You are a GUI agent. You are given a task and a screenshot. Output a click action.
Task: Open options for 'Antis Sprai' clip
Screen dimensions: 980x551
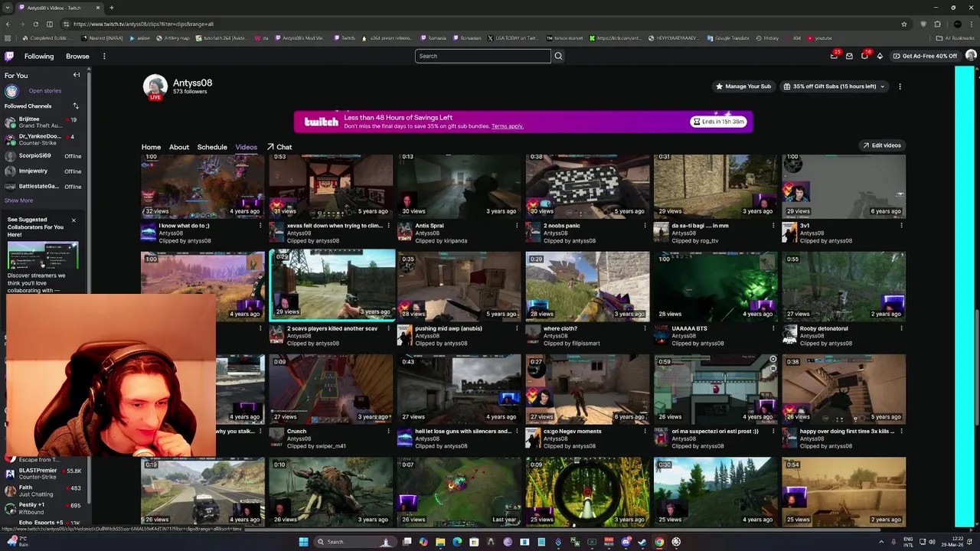pyautogui.click(x=517, y=226)
